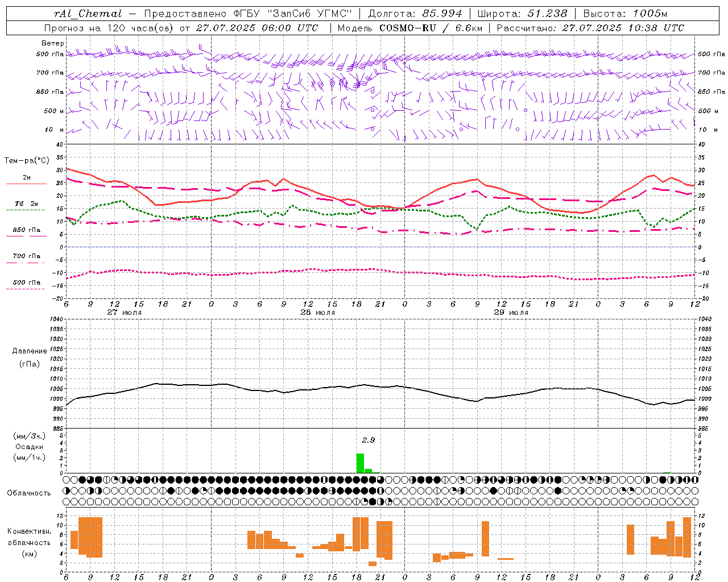Image resolution: width=728 pixels, height=582 pixels.
Task: Click the station name rAl_Chemal in the header
Action: [88, 14]
